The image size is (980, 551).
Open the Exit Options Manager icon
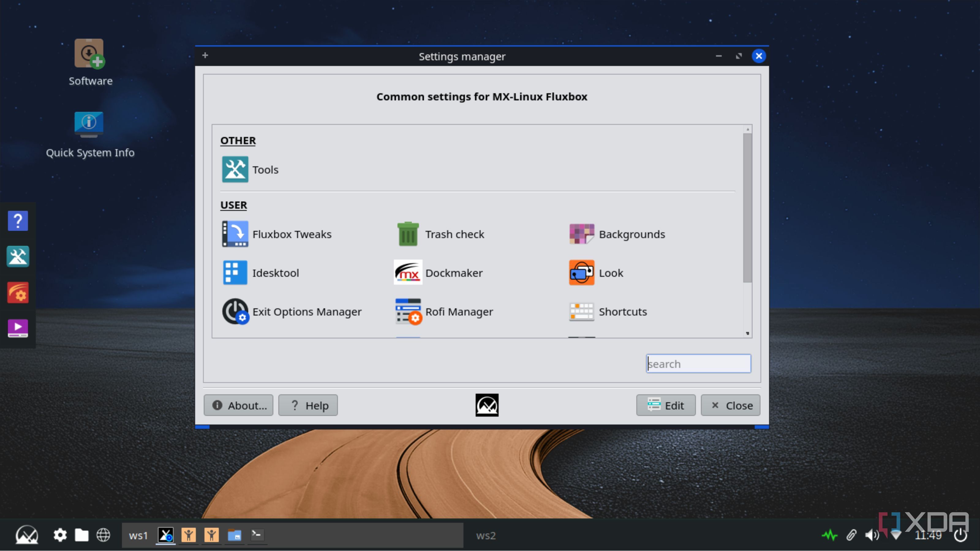[236, 311]
